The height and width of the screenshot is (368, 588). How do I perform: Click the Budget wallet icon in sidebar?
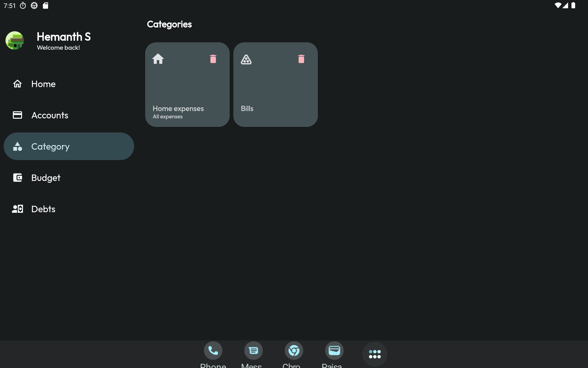point(17,178)
